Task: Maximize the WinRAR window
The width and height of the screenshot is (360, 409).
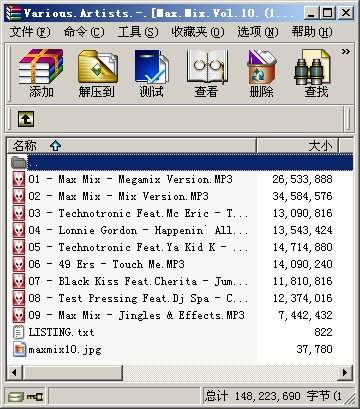Action: [328, 13]
